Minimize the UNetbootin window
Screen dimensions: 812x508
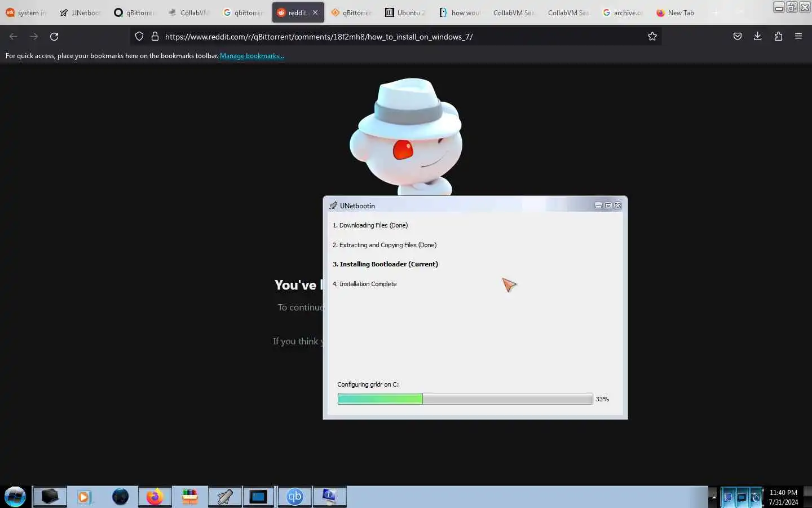point(598,205)
